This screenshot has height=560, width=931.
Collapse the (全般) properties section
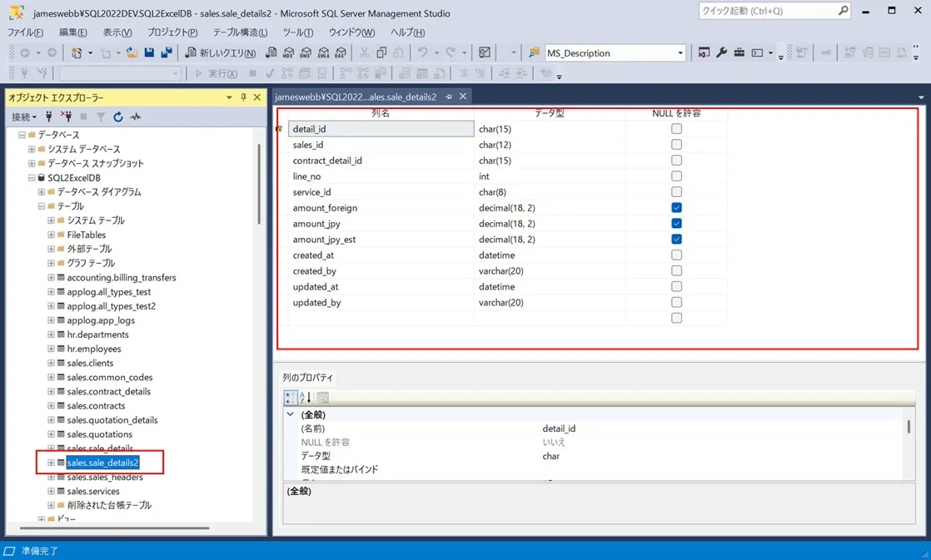click(x=291, y=414)
